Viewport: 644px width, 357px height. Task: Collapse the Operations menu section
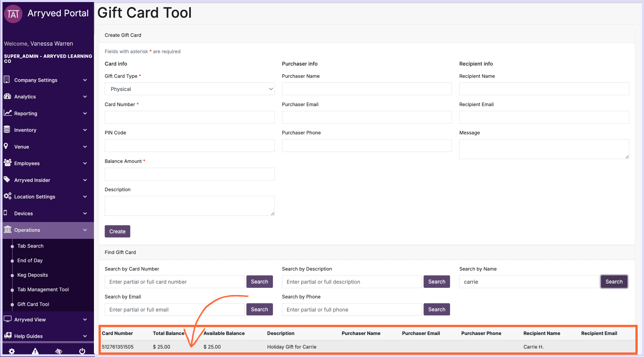[85, 230]
